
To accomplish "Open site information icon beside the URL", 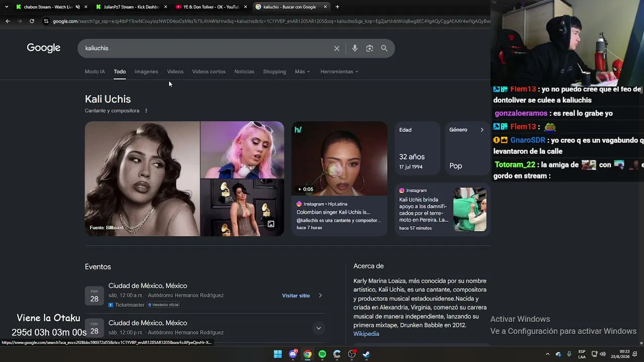I will tap(46, 21).
